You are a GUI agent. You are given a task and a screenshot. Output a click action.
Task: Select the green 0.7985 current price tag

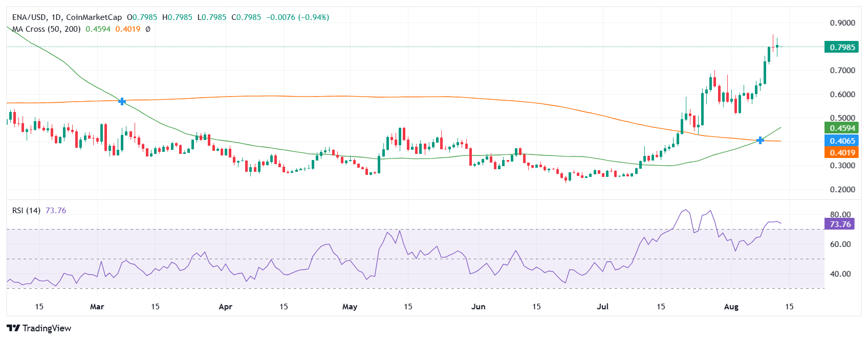coord(842,47)
